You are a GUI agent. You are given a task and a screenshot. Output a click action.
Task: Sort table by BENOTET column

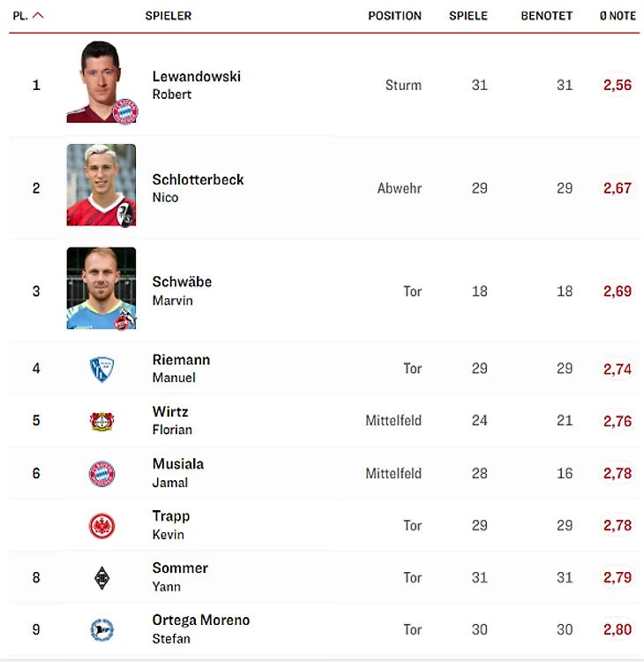[546, 16]
